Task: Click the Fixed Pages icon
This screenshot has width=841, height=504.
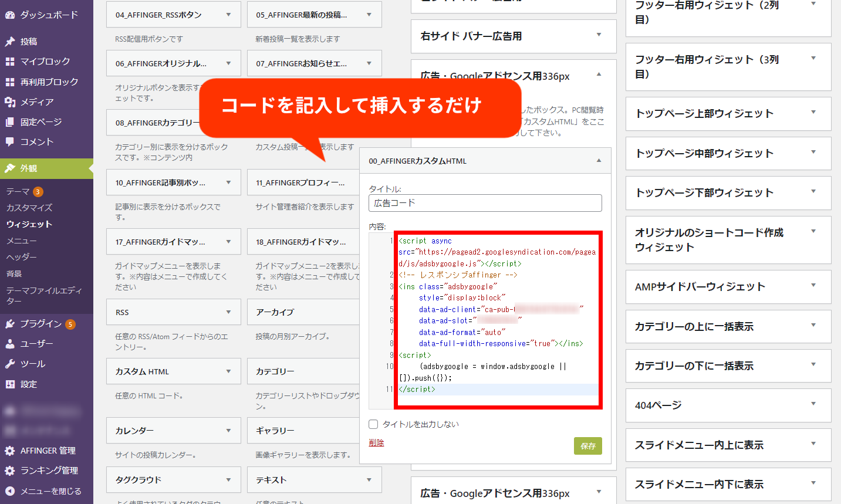Action: click(x=10, y=122)
